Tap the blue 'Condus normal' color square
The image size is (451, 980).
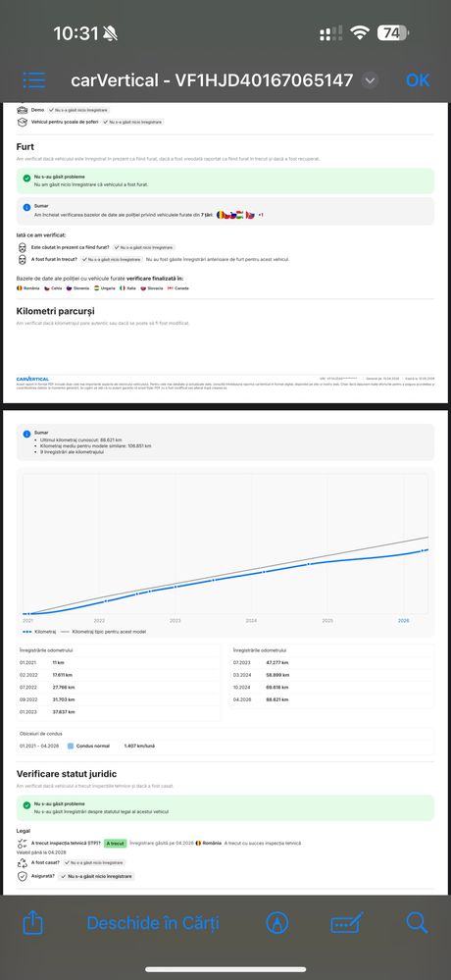tap(71, 746)
